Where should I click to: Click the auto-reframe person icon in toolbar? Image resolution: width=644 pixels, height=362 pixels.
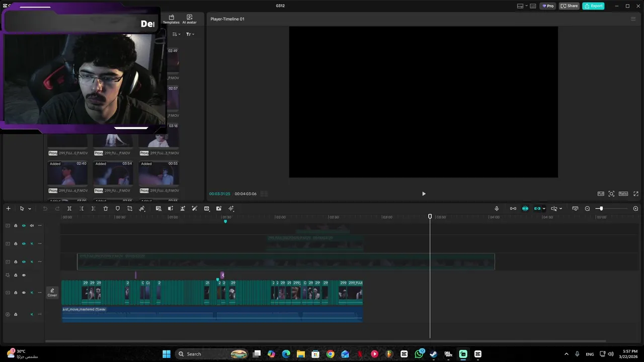(x=183, y=209)
